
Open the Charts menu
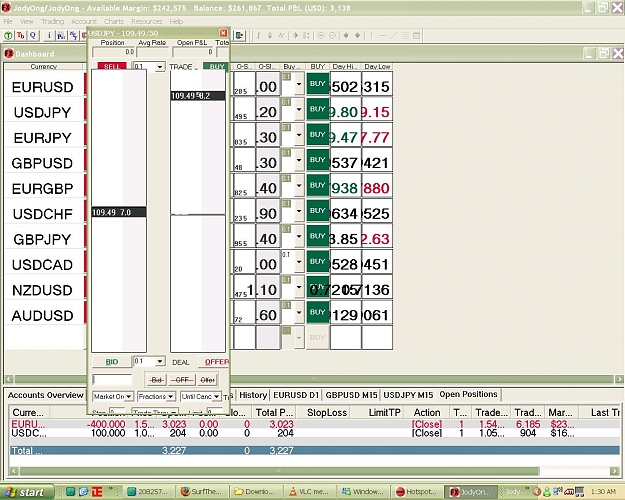pyautogui.click(x=114, y=22)
